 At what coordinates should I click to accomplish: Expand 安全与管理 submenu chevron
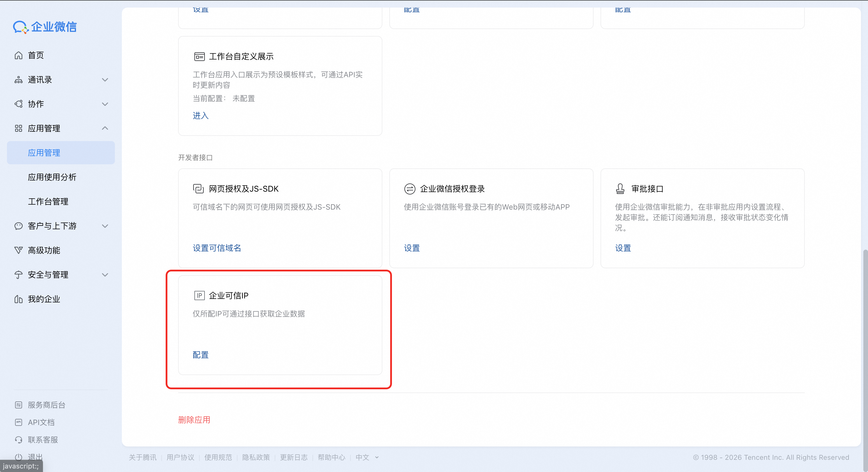105,275
